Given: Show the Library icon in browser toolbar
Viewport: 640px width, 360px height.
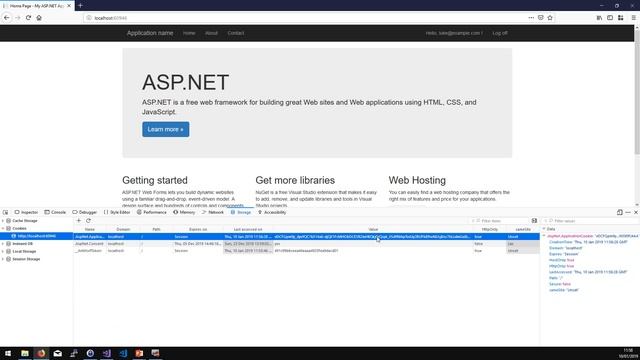Looking at the screenshot, I should [599, 18].
